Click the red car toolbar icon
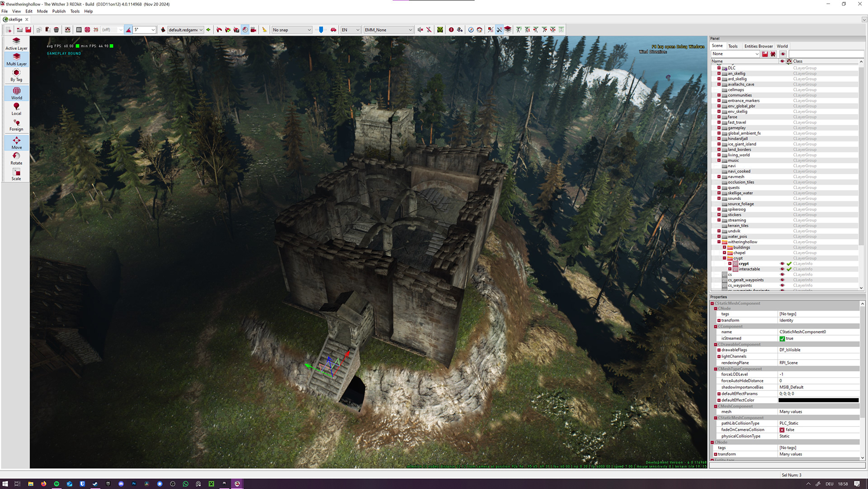The image size is (868, 489). pyautogui.click(x=333, y=30)
